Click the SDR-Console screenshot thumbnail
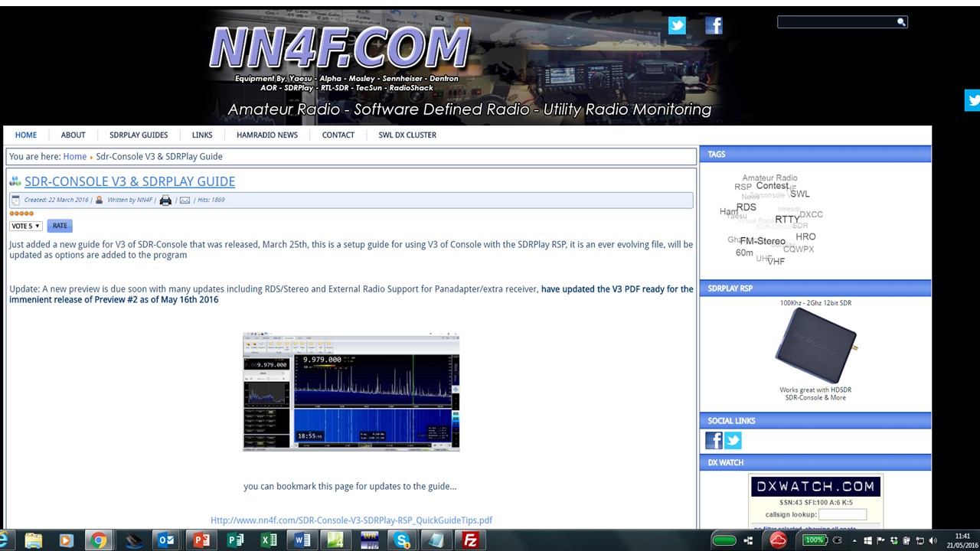This screenshot has height=551, width=980. pos(351,392)
